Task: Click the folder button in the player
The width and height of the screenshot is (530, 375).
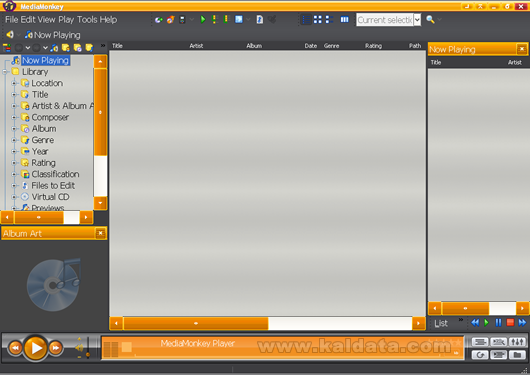Action: [x=517, y=355]
